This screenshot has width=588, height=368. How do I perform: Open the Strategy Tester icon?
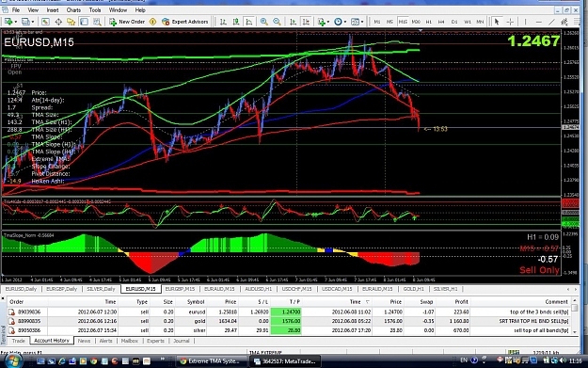pos(97,22)
